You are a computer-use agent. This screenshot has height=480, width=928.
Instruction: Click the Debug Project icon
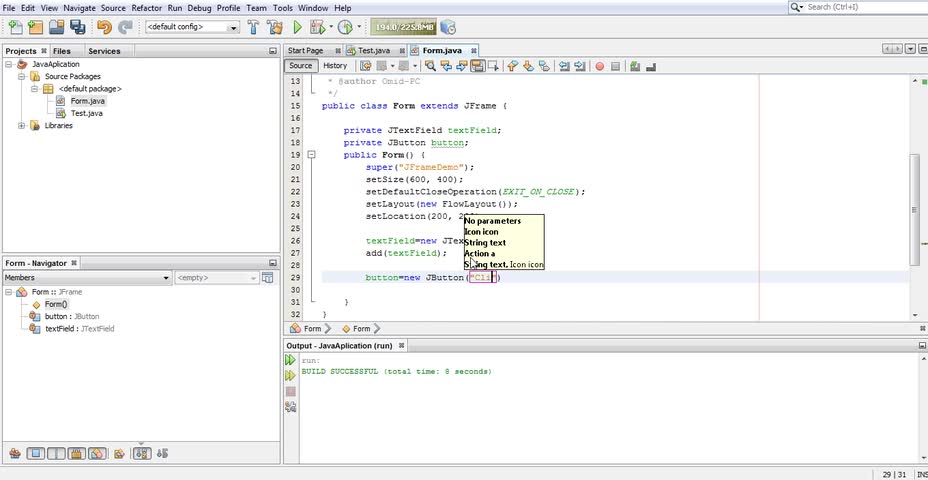318,27
